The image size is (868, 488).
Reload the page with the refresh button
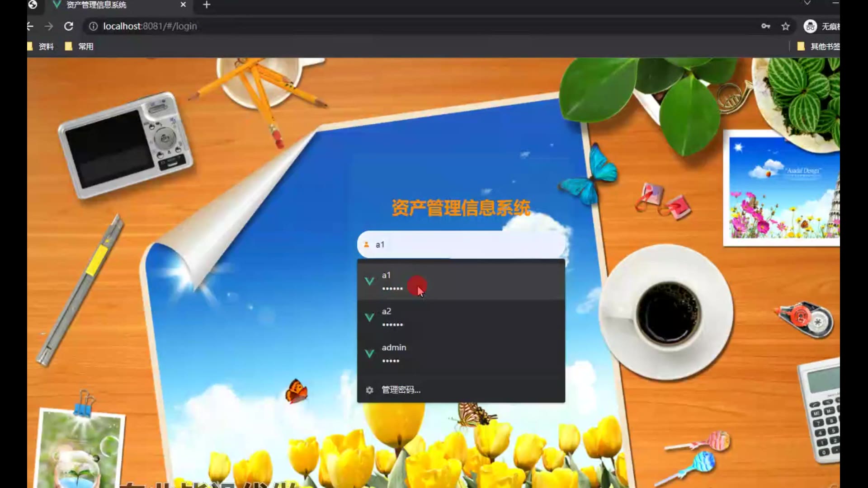[69, 26]
